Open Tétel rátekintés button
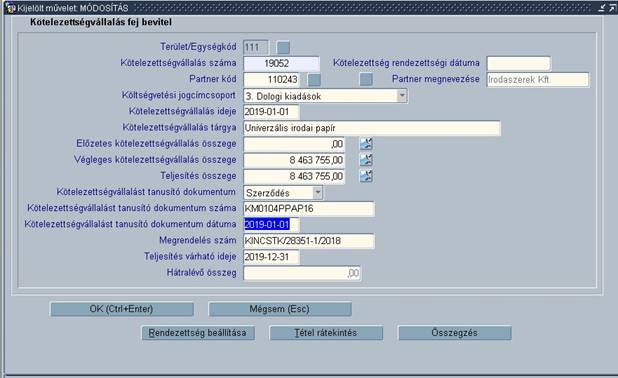 click(x=326, y=333)
